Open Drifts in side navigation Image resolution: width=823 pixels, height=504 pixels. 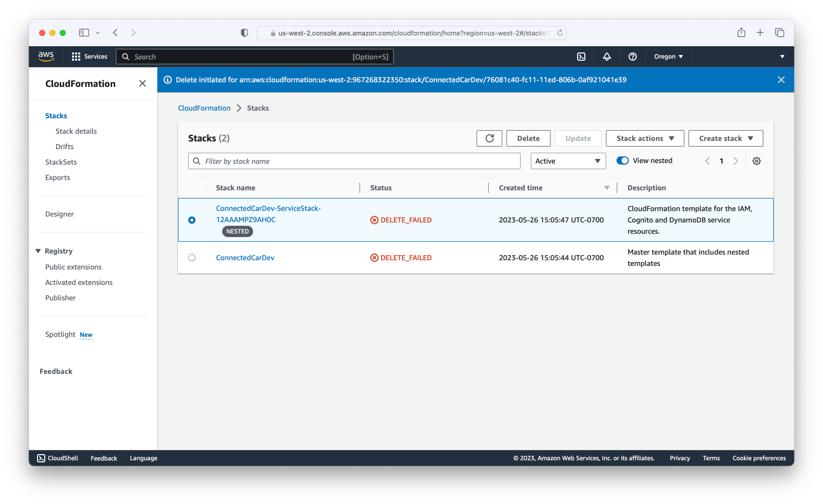tap(65, 147)
